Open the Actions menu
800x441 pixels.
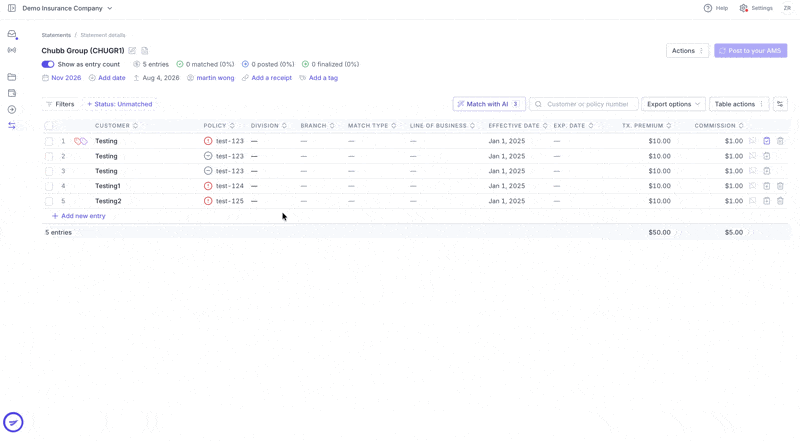pyautogui.click(x=687, y=51)
